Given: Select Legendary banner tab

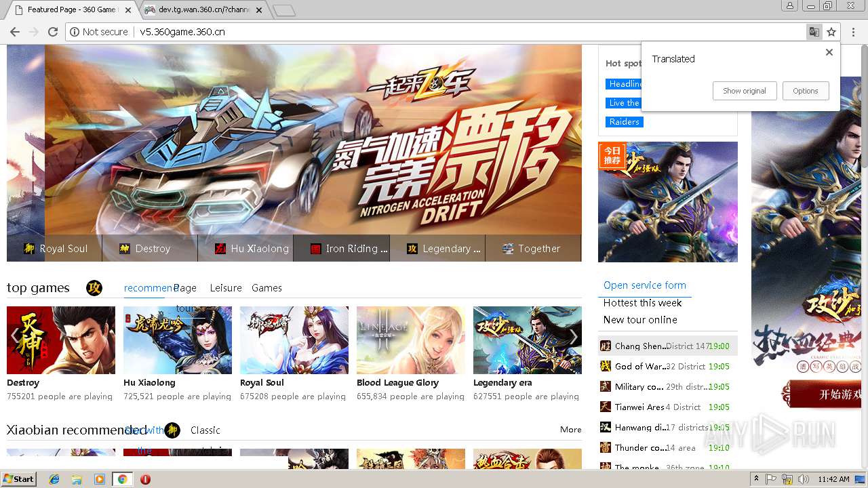Looking at the screenshot, I should [x=437, y=249].
